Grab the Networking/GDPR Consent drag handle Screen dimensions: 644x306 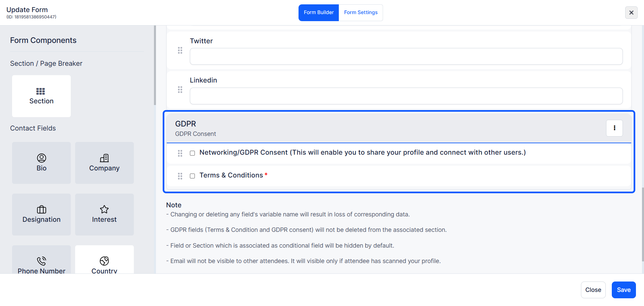[180, 153]
